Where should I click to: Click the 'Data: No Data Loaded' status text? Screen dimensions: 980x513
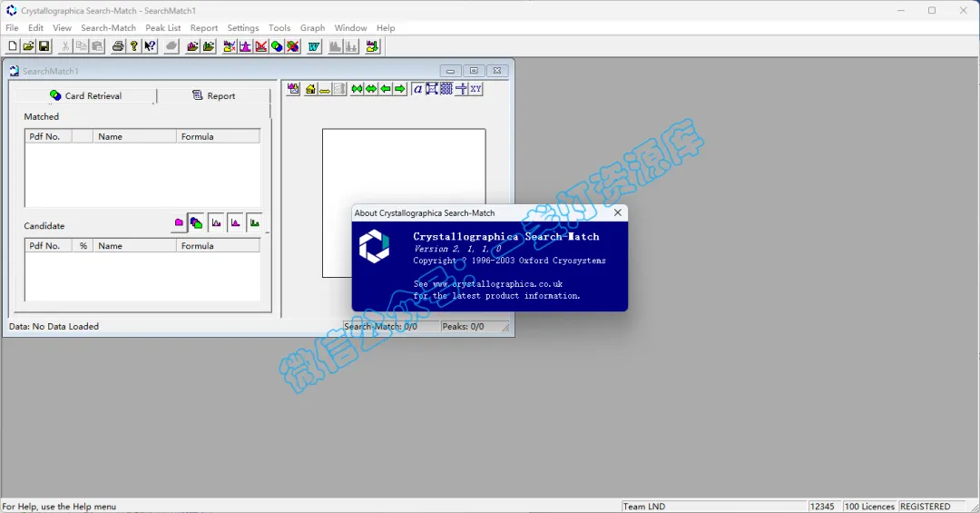click(54, 327)
